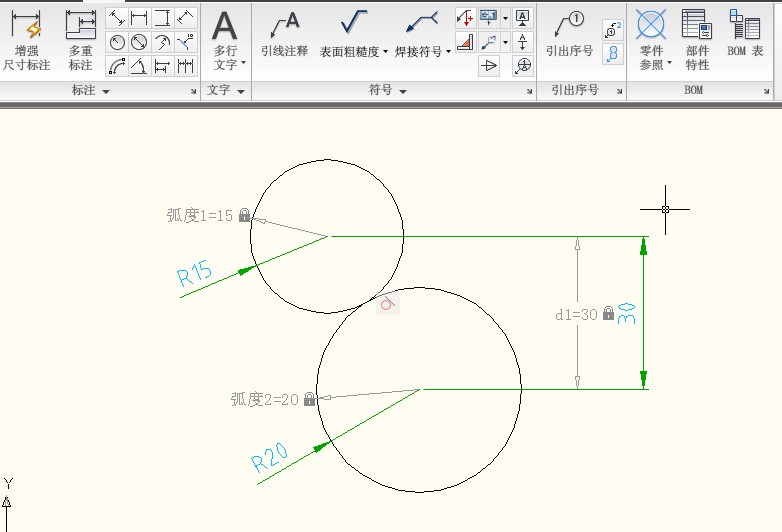Click lock icon next to 弧度2=20
The image size is (782, 532).
point(309,399)
